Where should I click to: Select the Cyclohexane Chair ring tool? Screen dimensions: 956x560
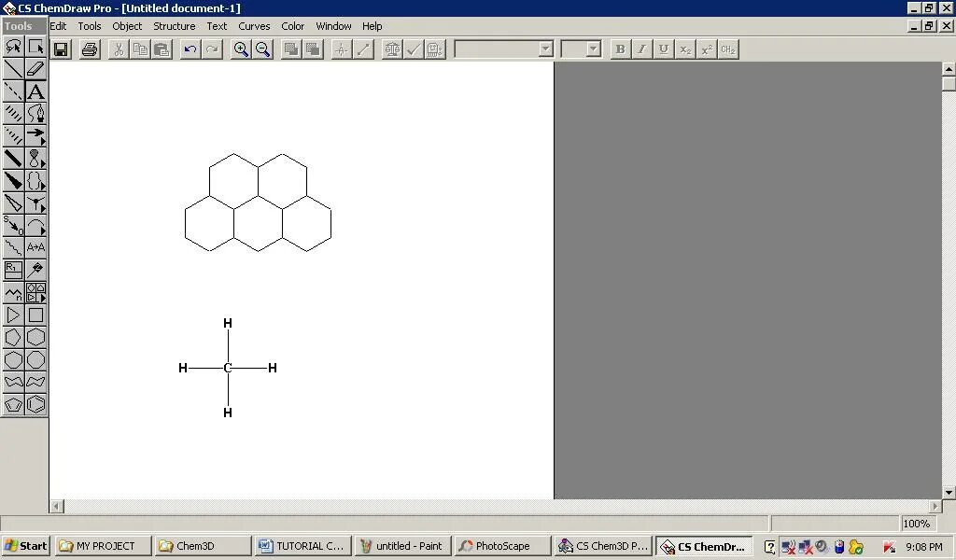point(13,382)
